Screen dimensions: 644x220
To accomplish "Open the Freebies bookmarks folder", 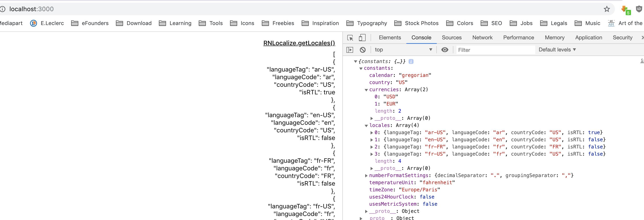I will click(278, 23).
